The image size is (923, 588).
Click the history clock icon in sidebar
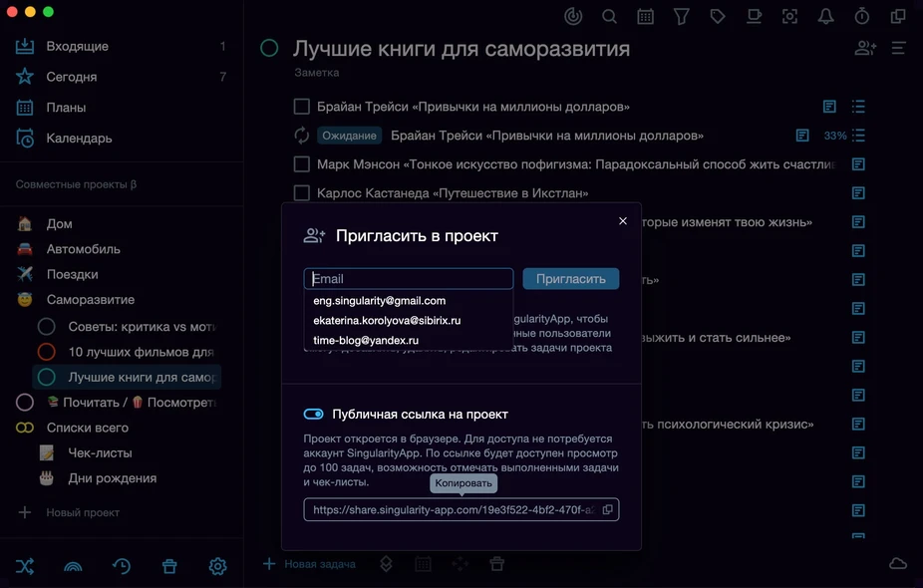122,566
